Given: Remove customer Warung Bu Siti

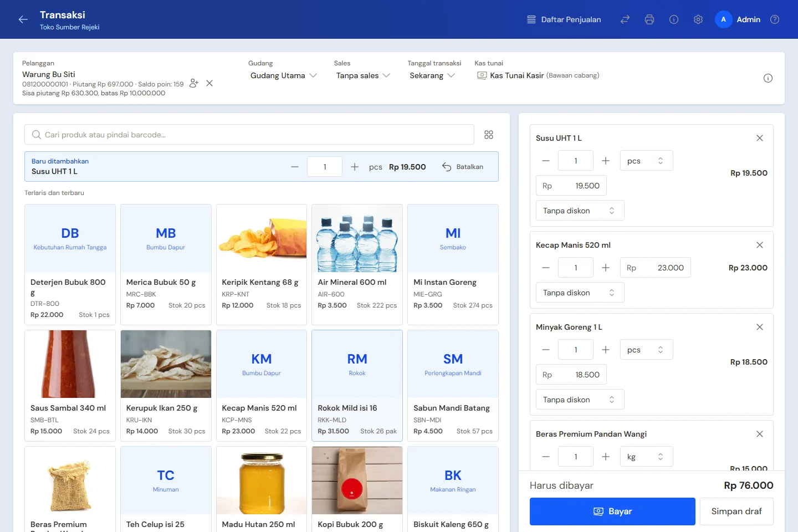Looking at the screenshot, I should (x=209, y=83).
